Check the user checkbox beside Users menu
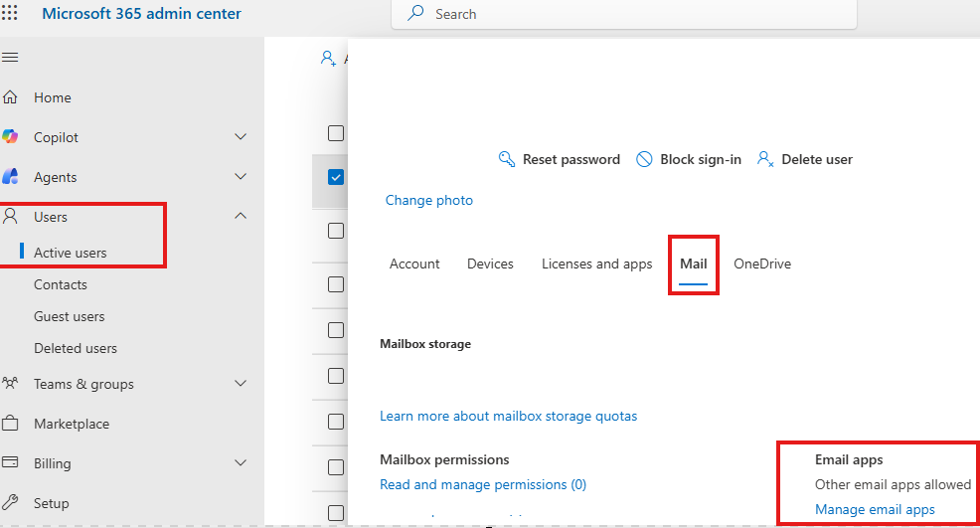Viewport: 980px width, 528px height. (336, 231)
